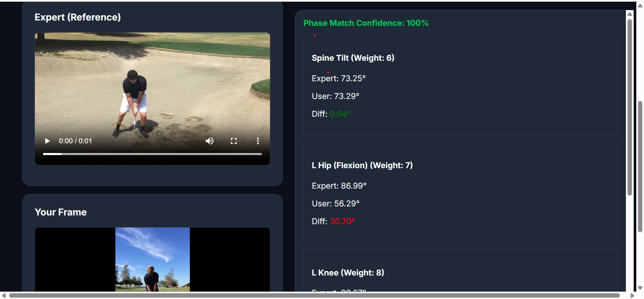The width and height of the screenshot is (644, 299).
Task: Click the horizontal scrollbar left arrow
Action: pyautogui.click(x=4, y=295)
